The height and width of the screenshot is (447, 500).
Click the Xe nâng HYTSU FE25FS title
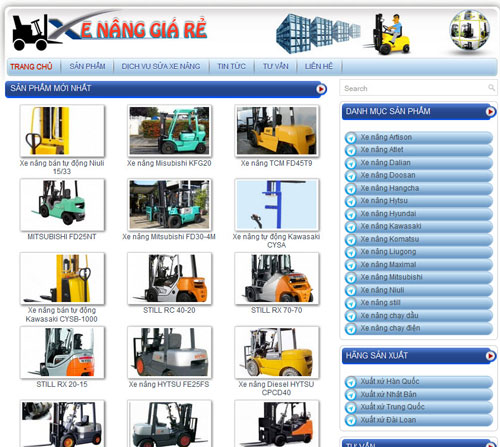(x=169, y=384)
